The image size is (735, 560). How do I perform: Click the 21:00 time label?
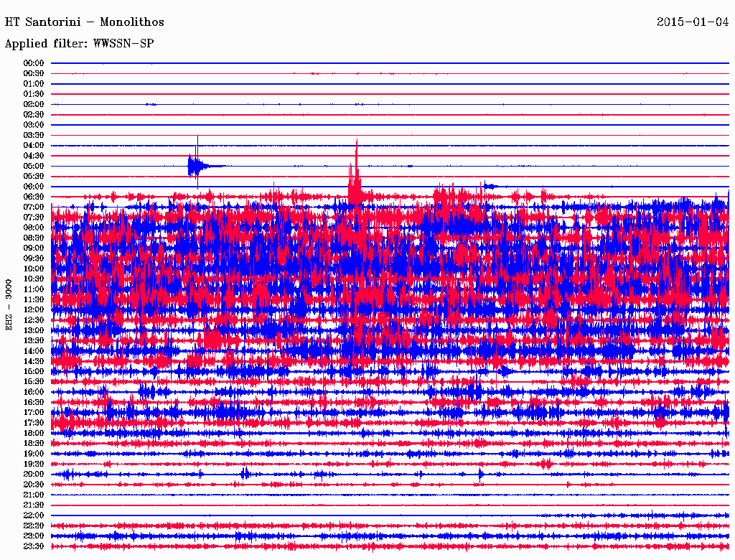point(33,495)
